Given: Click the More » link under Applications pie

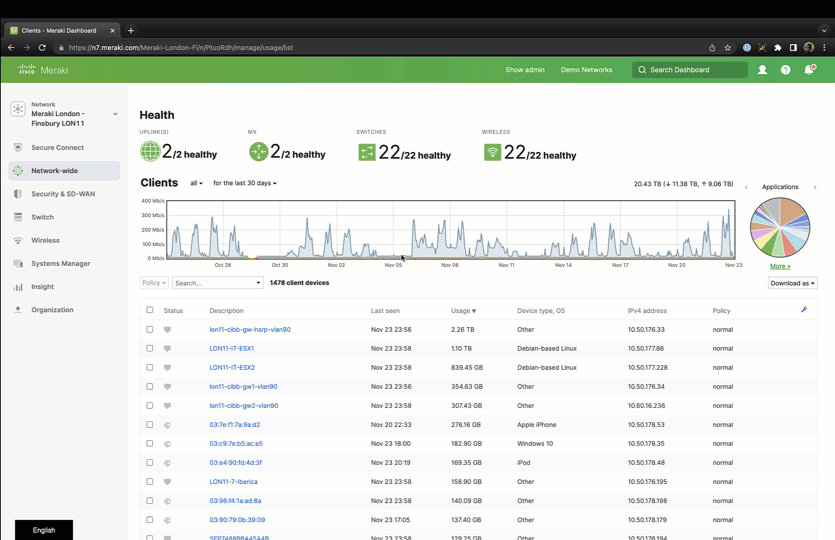Looking at the screenshot, I should (x=780, y=266).
